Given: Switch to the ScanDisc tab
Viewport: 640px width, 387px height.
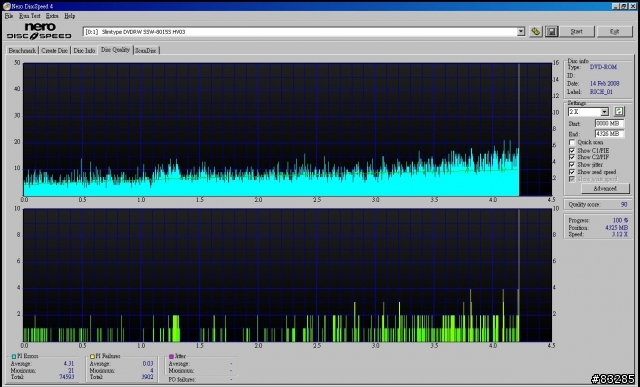Looking at the screenshot, I should click(x=146, y=51).
